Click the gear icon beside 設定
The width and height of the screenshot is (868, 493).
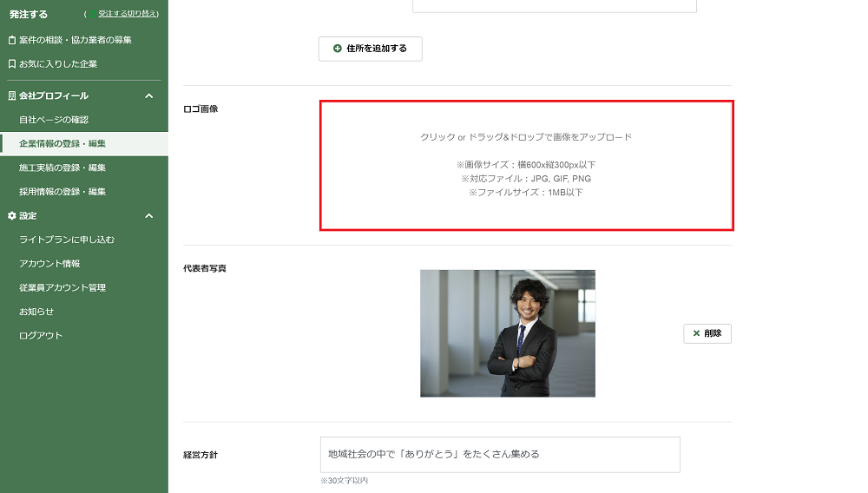click(11, 215)
